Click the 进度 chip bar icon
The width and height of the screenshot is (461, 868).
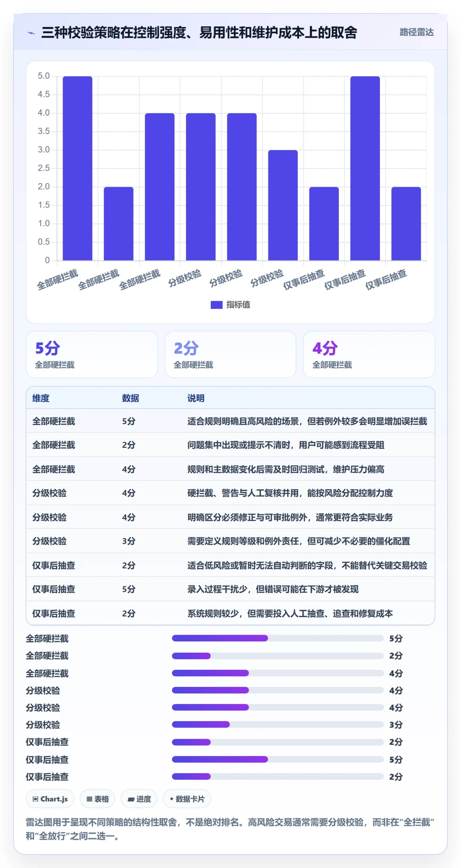(131, 799)
